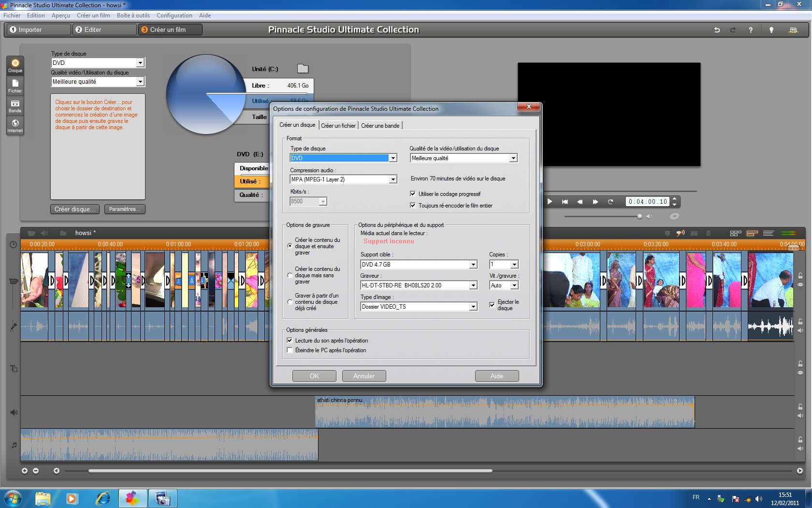The image size is (812, 508).
Task: Click the clock icon beside the timeline ruler
Action: pyautogui.click(x=14, y=244)
